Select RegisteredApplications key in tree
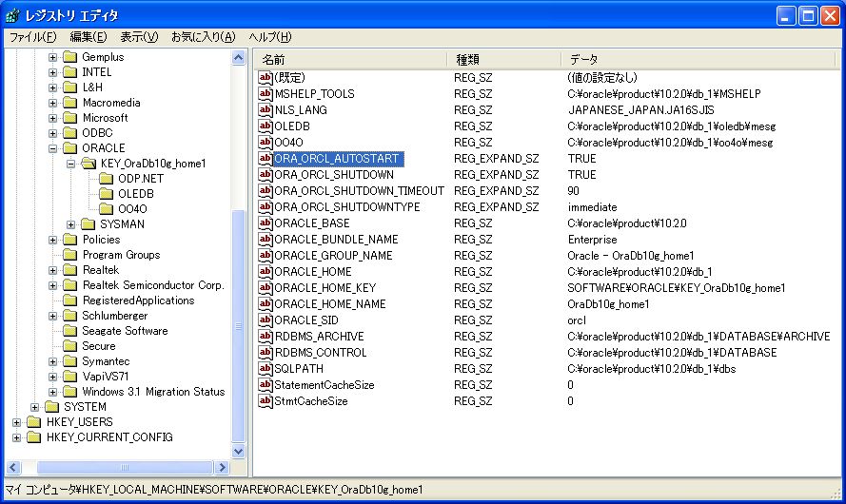The width and height of the screenshot is (846, 504). [x=138, y=300]
